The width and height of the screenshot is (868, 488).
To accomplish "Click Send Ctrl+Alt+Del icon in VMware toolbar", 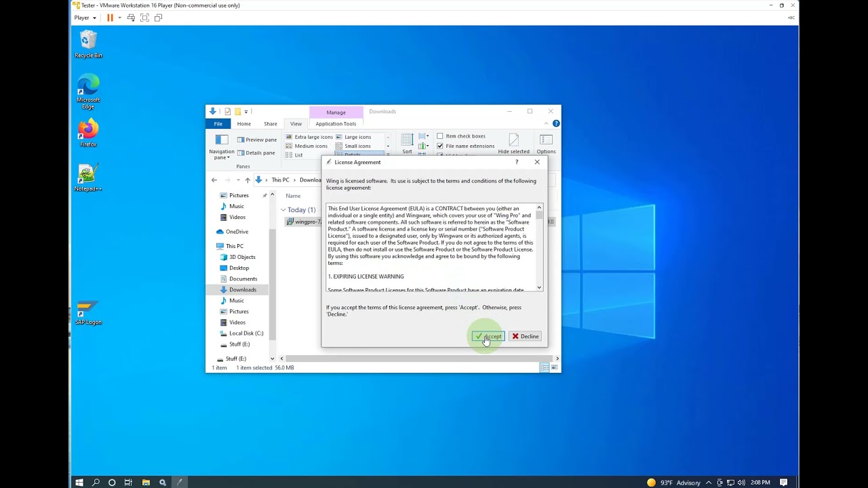I will (131, 18).
